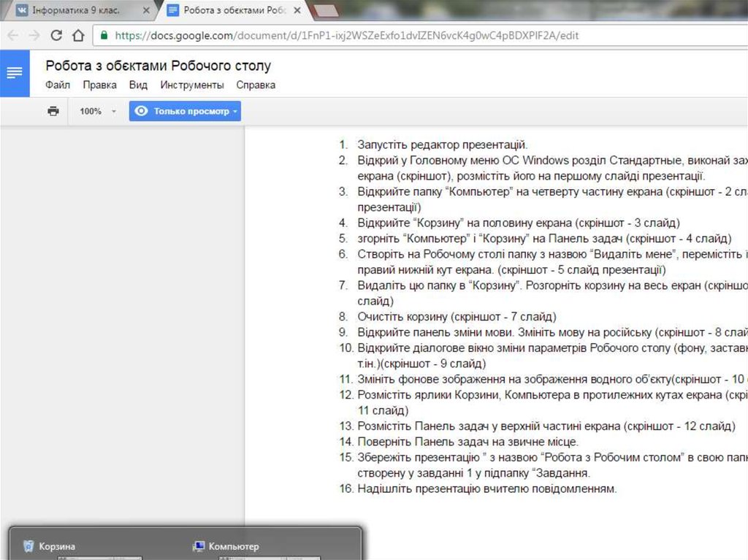Viewport: 748px width, 560px height.
Task: Open the Вид menu
Action: tap(138, 85)
